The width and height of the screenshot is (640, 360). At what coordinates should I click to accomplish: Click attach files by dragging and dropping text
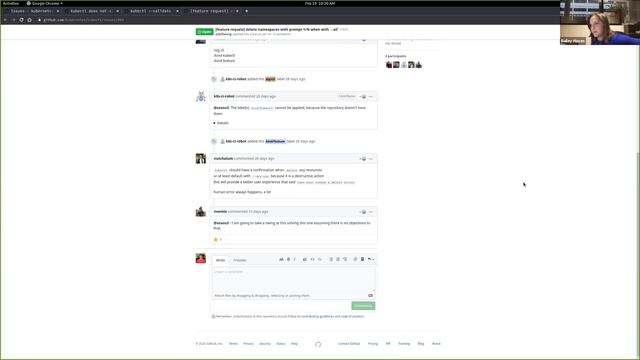click(262, 296)
